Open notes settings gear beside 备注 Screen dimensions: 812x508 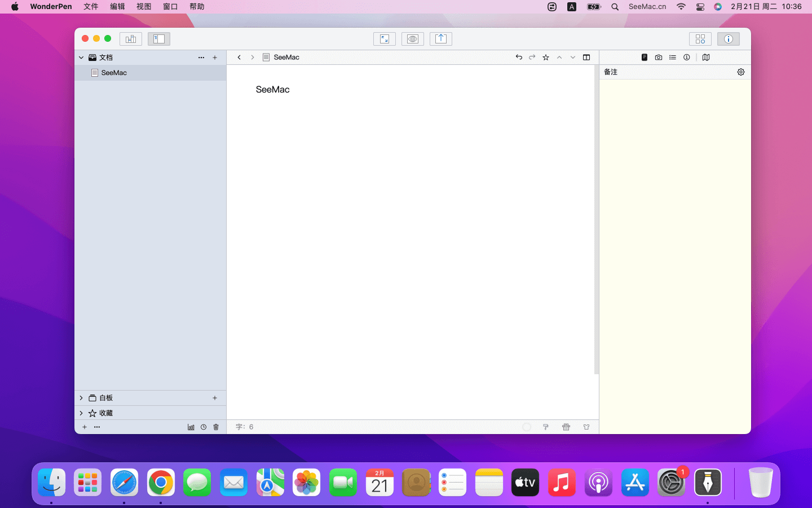pos(741,72)
